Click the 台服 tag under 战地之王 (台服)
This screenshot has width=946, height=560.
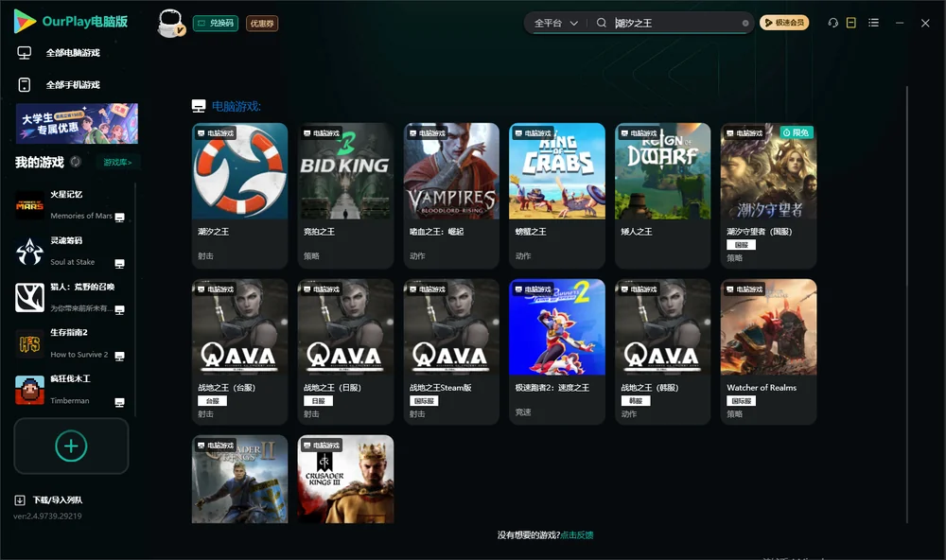[x=212, y=401]
